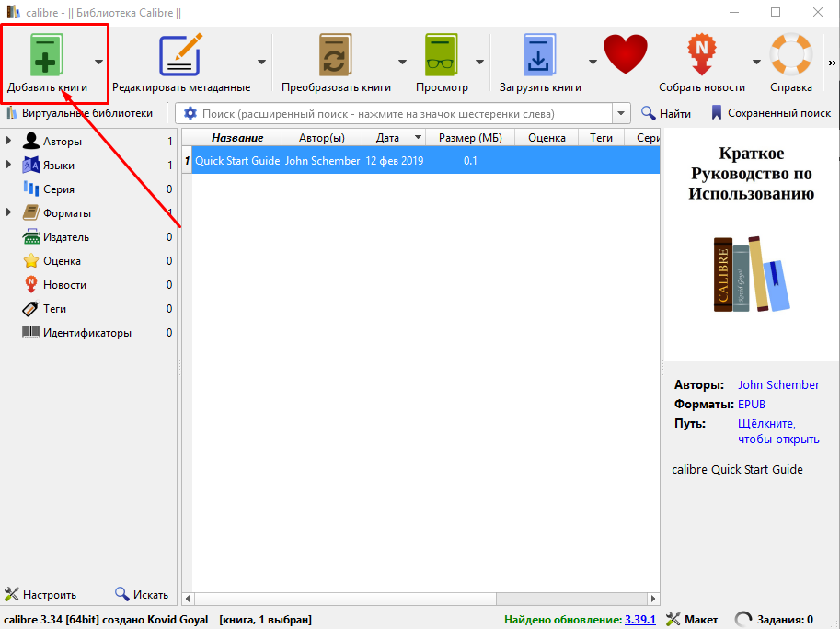The height and width of the screenshot is (629, 840).
Task: Click the path link Щёлкните, чтобы открыть
Action: click(x=778, y=431)
